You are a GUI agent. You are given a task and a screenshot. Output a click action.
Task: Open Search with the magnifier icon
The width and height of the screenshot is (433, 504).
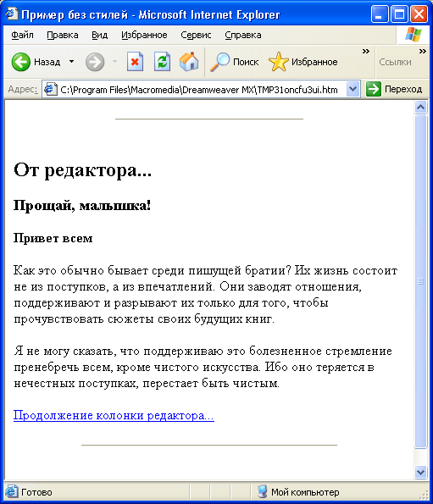click(219, 62)
